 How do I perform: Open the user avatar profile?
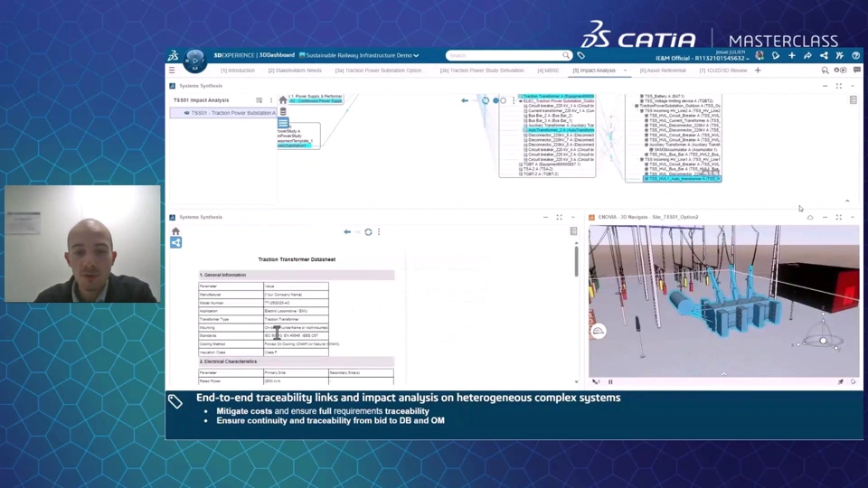(759, 55)
